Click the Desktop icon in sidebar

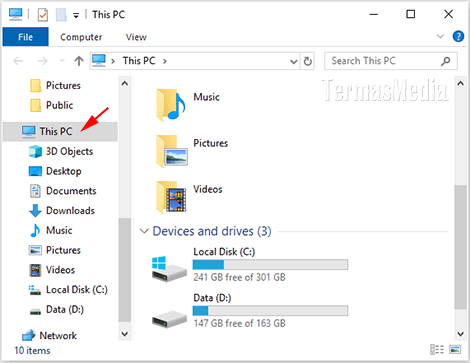(35, 171)
